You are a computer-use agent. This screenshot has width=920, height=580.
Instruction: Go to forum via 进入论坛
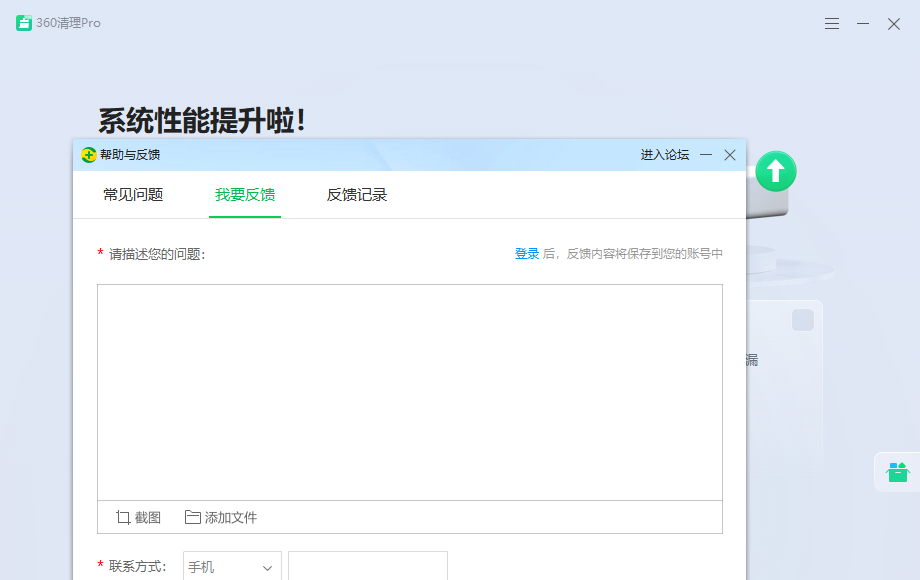pos(665,155)
